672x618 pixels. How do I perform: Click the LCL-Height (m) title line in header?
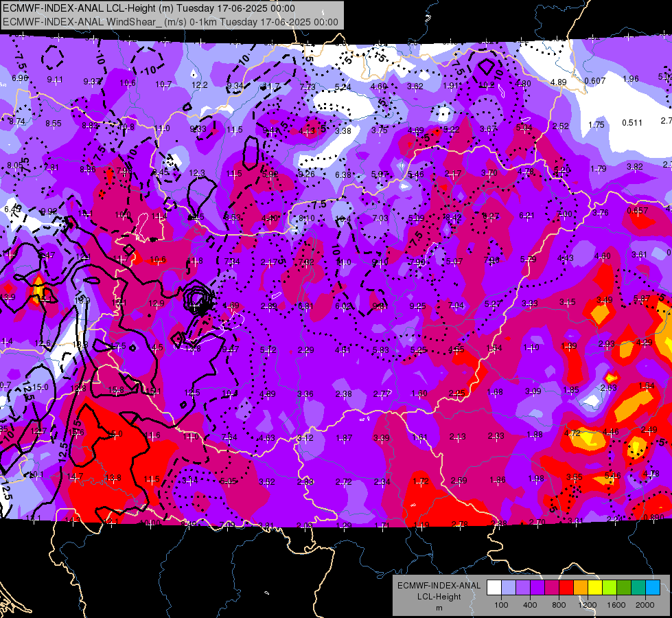coord(149,8)
